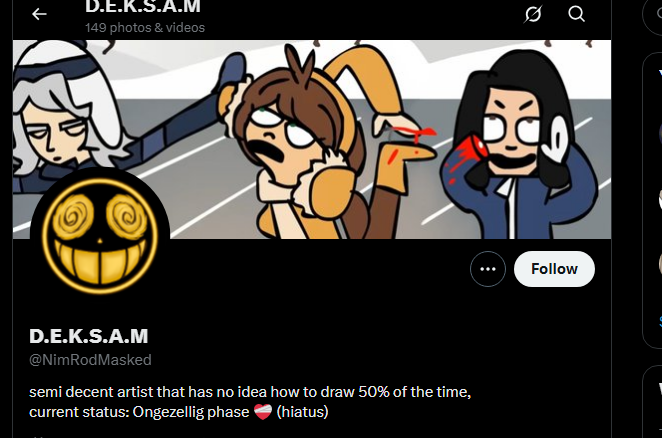Click the magnifier search icon in header
662x438 pixels.
pos(576,14)
